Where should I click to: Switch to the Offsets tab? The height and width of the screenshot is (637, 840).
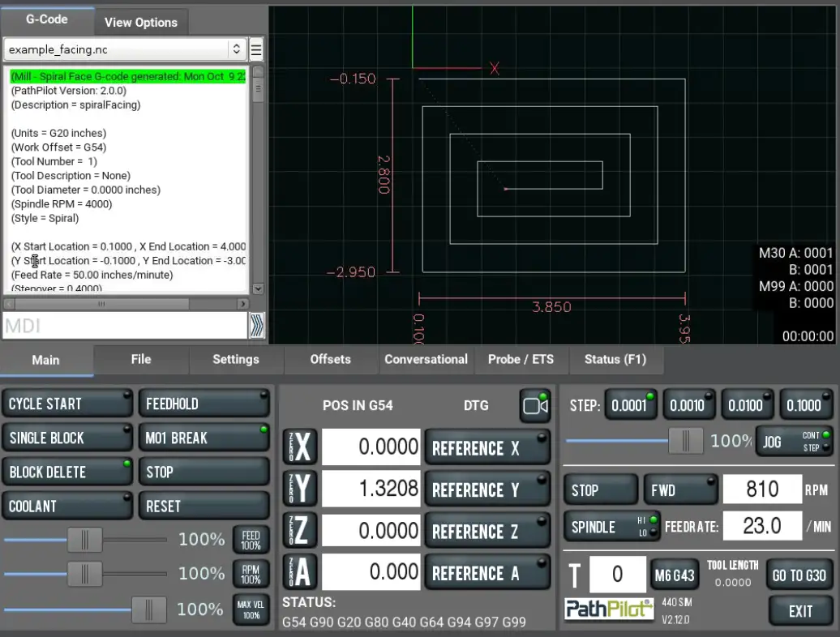point(330,359)
